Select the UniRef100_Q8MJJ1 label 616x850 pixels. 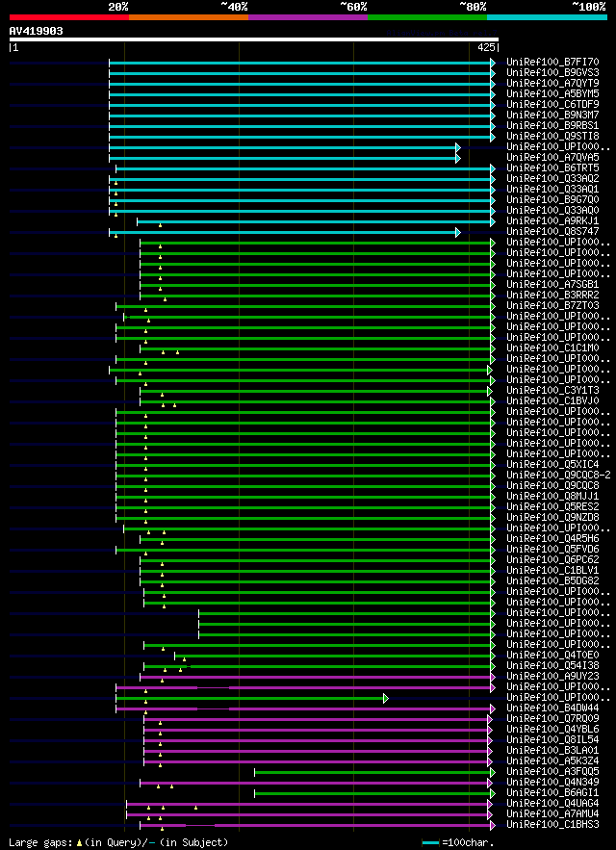[x=552, y=496]
